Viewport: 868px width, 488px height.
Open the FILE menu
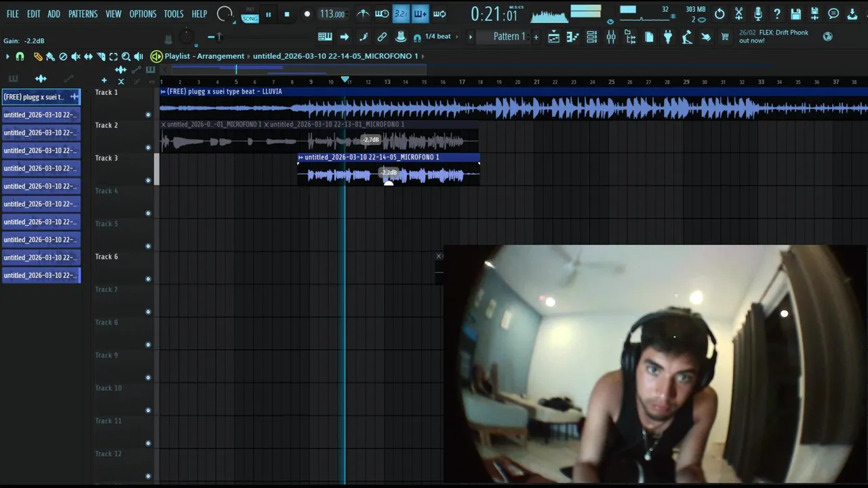coord(13,14)
